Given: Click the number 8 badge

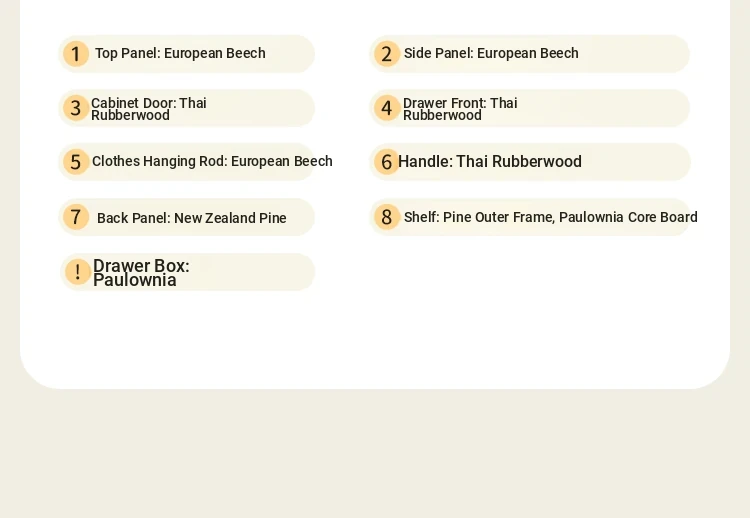Looking at the screenshot, I should coord(386,217).
